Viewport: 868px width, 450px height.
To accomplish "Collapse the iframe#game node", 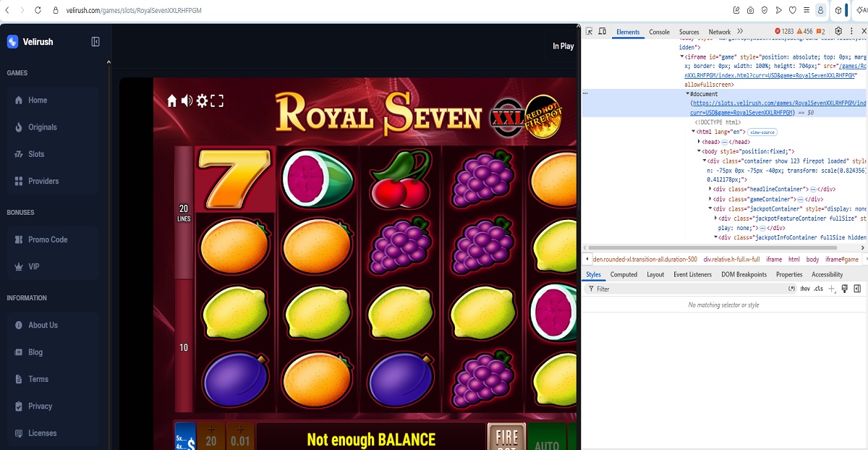I will 681,56.
